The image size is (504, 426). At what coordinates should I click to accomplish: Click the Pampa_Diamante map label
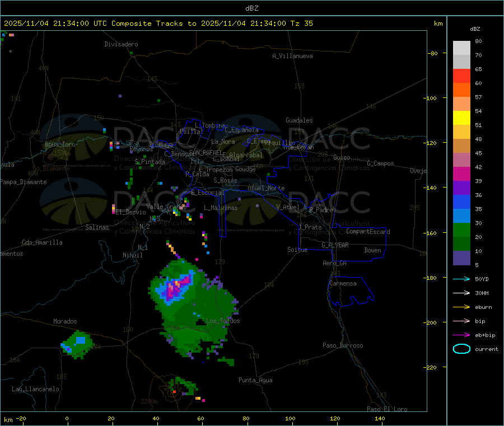click(x=23, y=182)
